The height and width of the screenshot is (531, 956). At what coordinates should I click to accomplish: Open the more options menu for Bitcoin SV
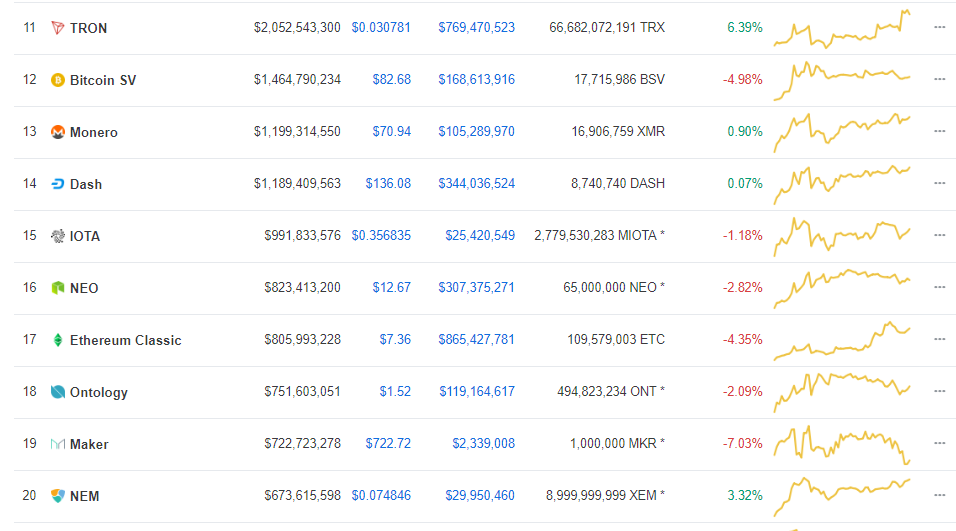pyautogui.click(x=939, y=79)
